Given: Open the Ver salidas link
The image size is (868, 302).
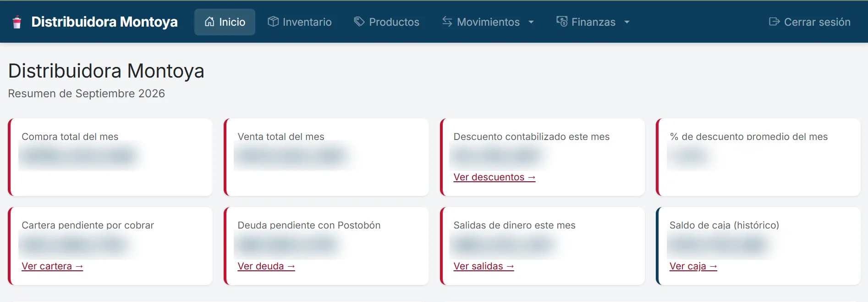Looking at the screenshot, I should click(484, 266).
